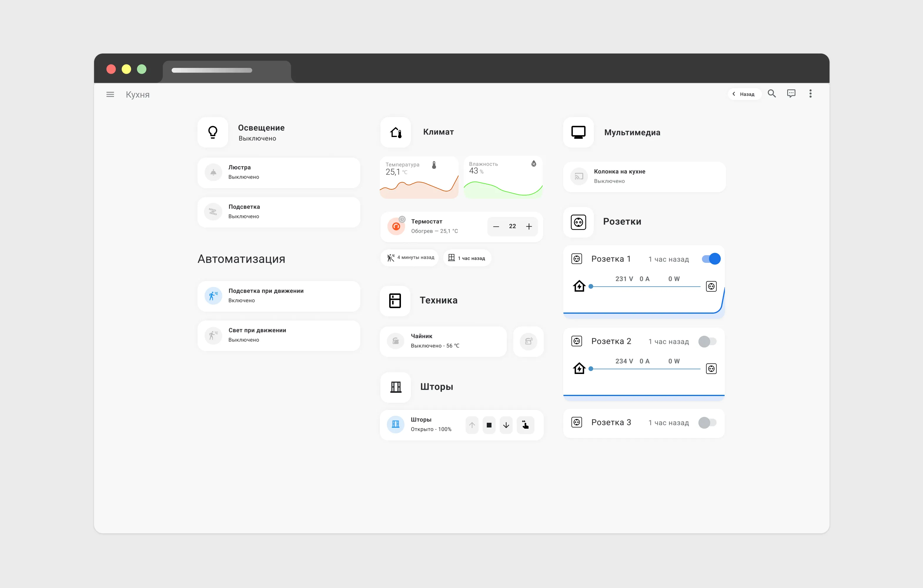
Task: Click the thermostat value 22
Action: (512, 226)
